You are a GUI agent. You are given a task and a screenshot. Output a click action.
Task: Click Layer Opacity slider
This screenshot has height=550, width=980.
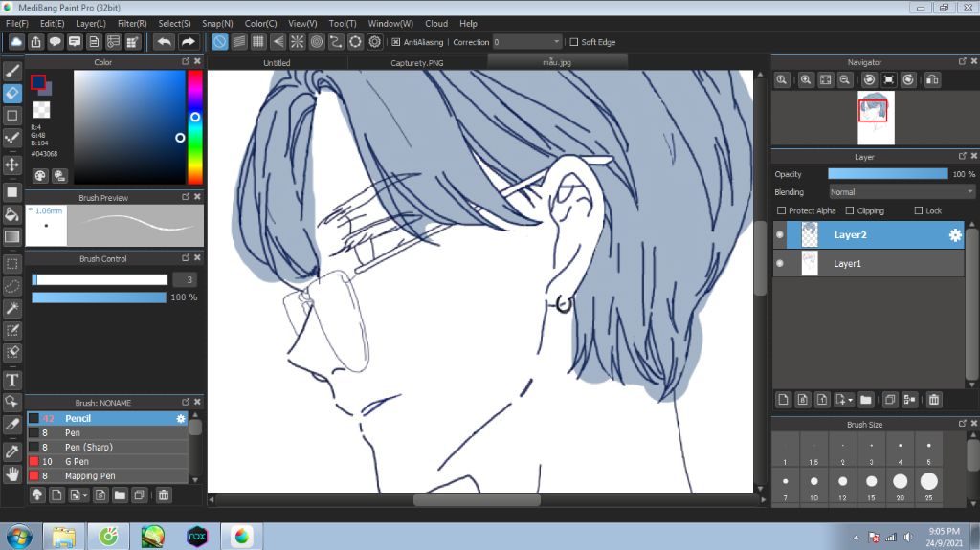(887, 174)
